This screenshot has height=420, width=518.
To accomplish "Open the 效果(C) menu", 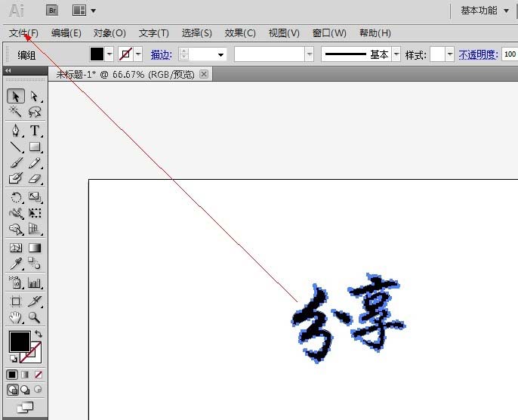I will click(240, 33).
